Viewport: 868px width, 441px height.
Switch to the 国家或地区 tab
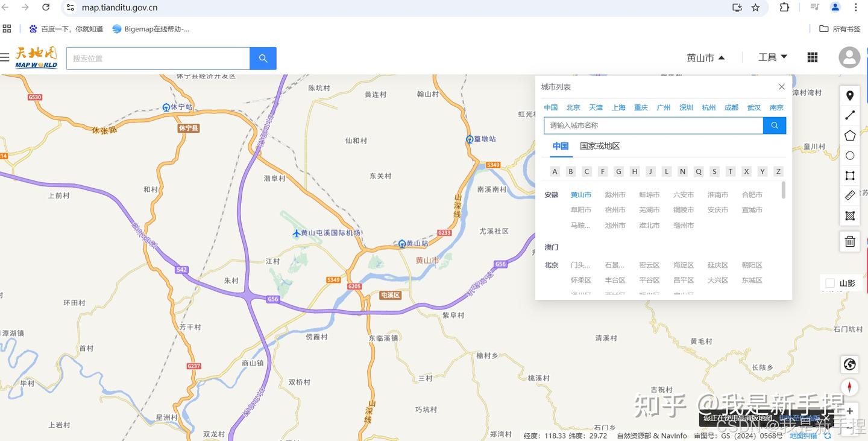point(600,145)
